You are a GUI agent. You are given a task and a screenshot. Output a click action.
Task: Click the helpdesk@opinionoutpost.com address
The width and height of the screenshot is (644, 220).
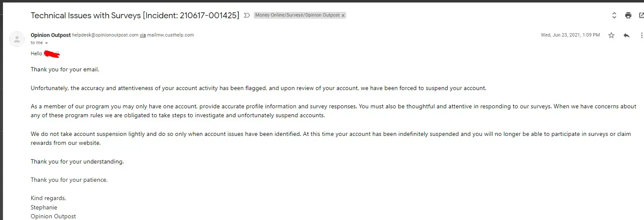(x=105, y=35)
